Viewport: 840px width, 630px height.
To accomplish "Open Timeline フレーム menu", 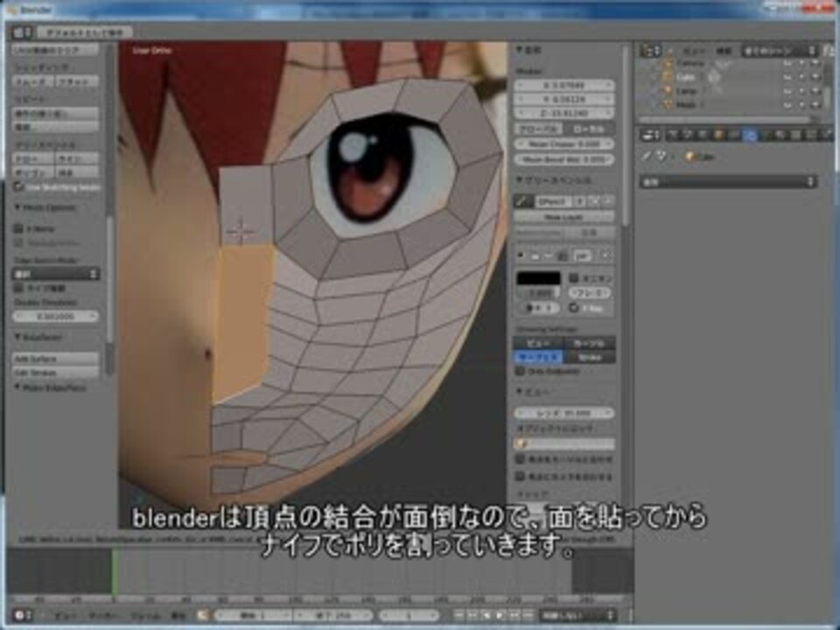I will click(144, 615).
